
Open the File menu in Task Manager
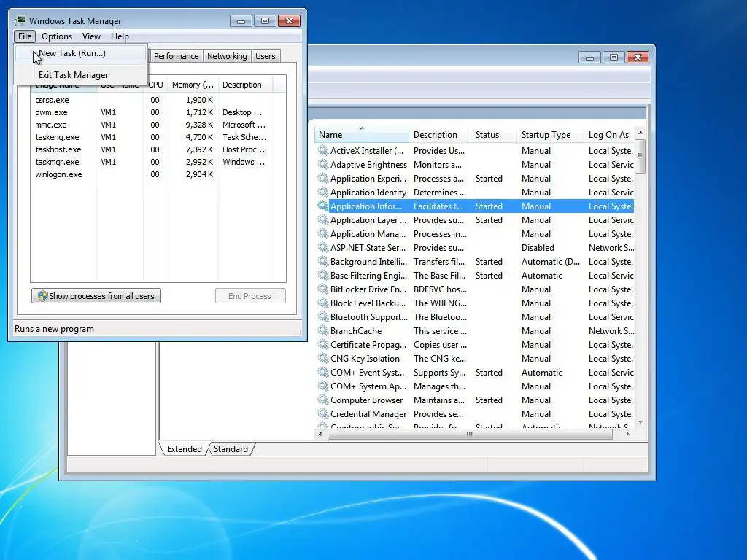click(x=25, y=36)
